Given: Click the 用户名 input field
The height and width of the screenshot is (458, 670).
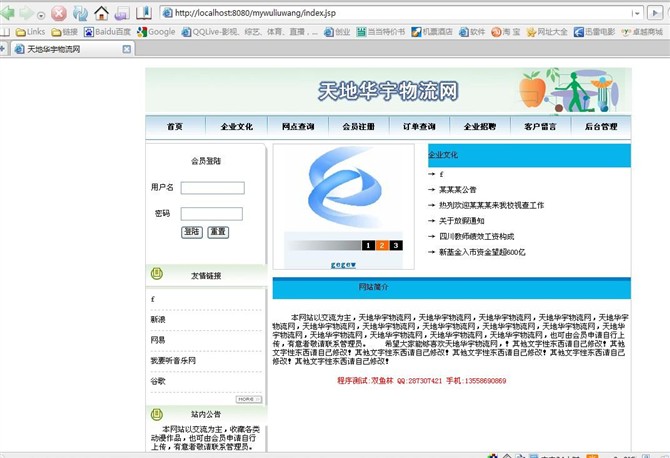Looking at the screenshot, I should (212, 188).
